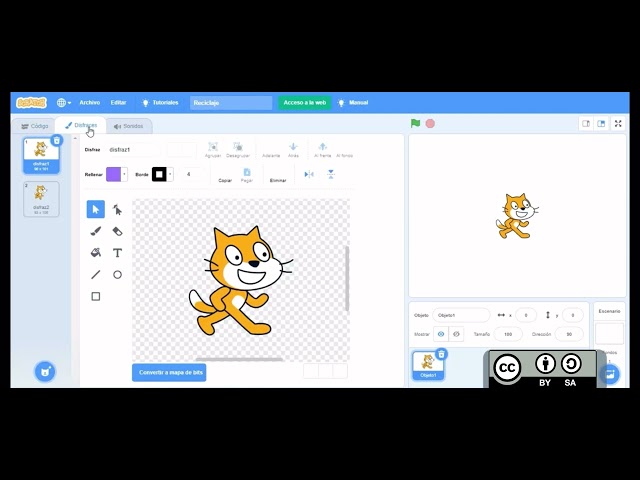Activate the Circle tool

click(x=117, y=274)
